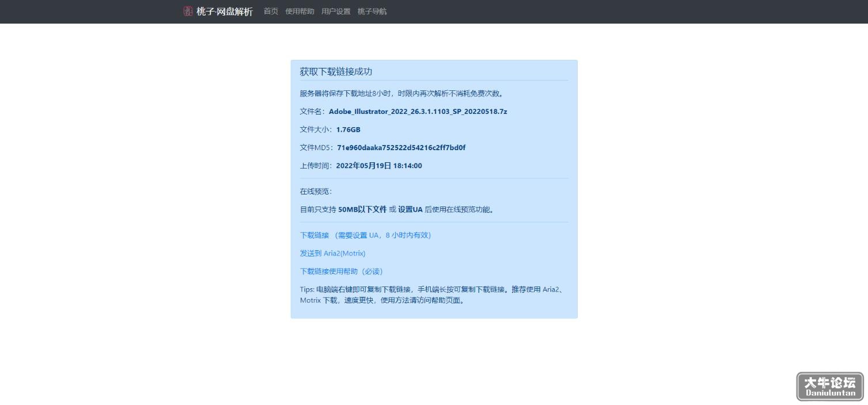Screen dimensions: 868x405
Task: Click the 获取下载链接成功 heading
Action: coord(336,71)
